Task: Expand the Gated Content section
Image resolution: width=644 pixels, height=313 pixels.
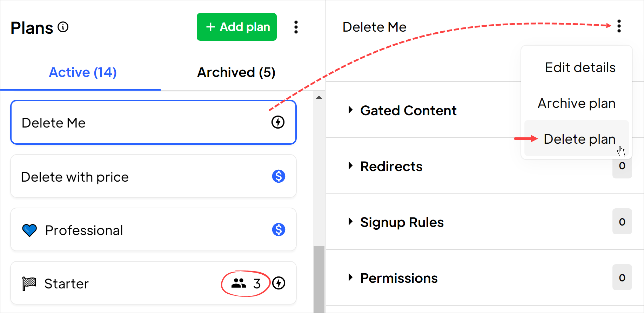Action: [350, 110]
